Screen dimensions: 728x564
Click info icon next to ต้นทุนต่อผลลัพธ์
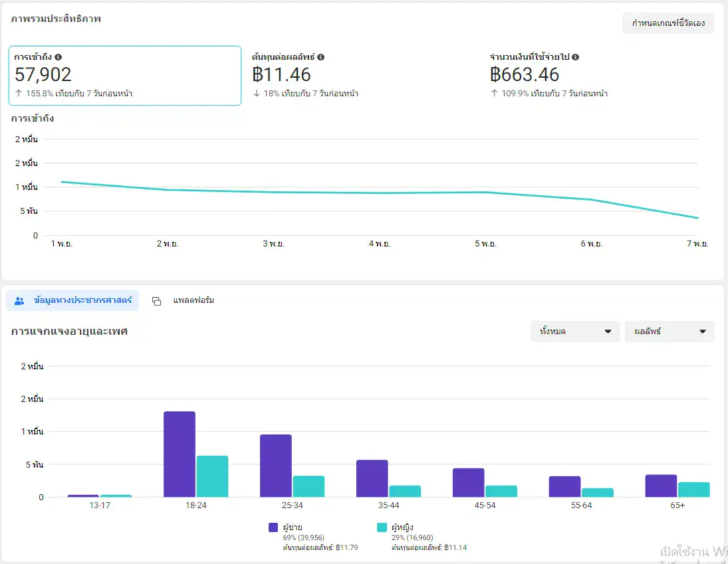pos(320,57)
